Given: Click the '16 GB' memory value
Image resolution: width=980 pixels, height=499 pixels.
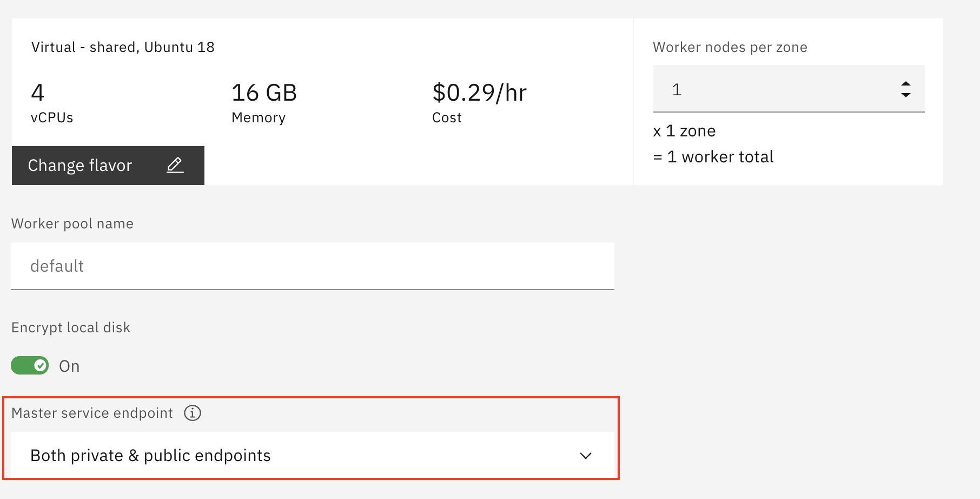Looking at the screenshot, I should pyautogui.click(x=264, y=93).
